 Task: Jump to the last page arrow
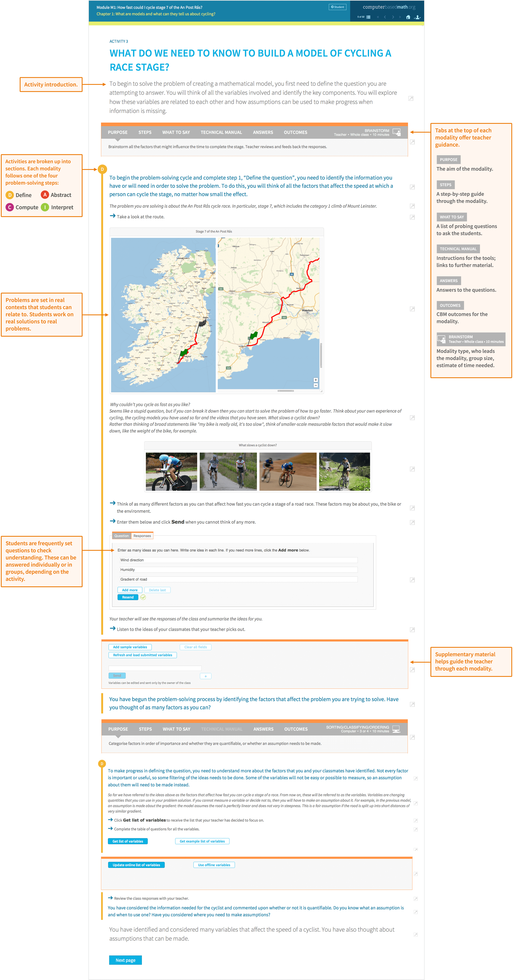(400, 17)
